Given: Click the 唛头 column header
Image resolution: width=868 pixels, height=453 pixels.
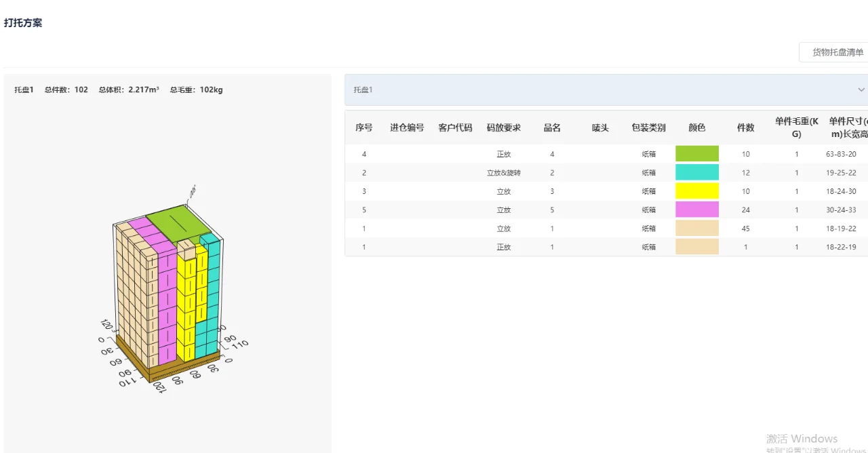Looking at the screenshot, I should (x=600, y=127).
